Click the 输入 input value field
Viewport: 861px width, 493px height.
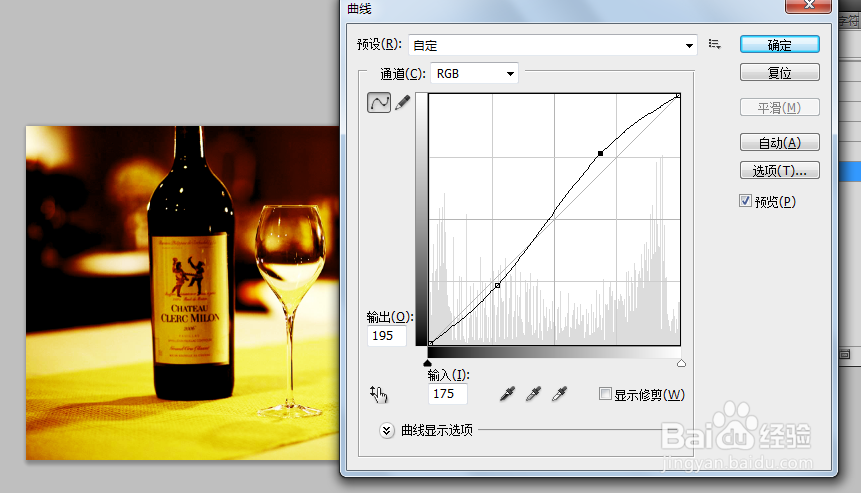(x=448, y=394)
